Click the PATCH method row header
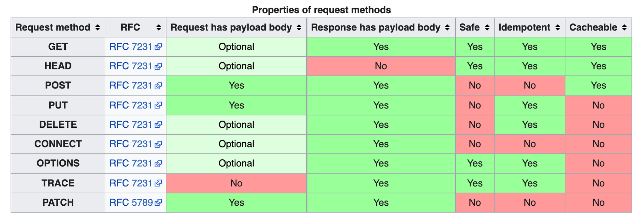This screenshot has width=644, height=222. [x=58, y=203]
